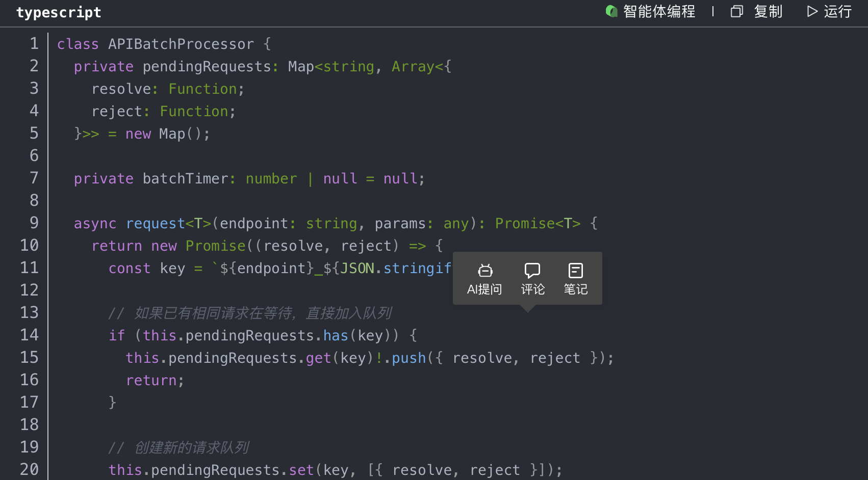
Task: Click line number 1 in the gutter
Action: click(x=34, y=44)
